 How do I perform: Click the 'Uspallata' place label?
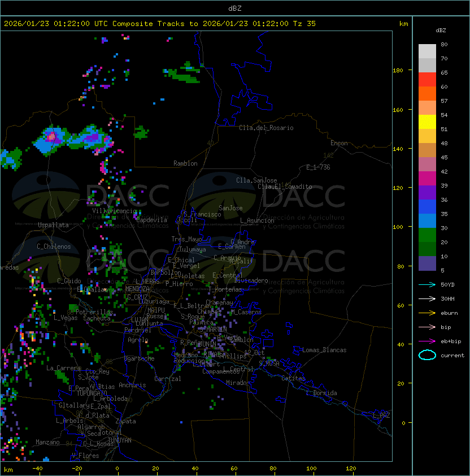tap(53, 225)
